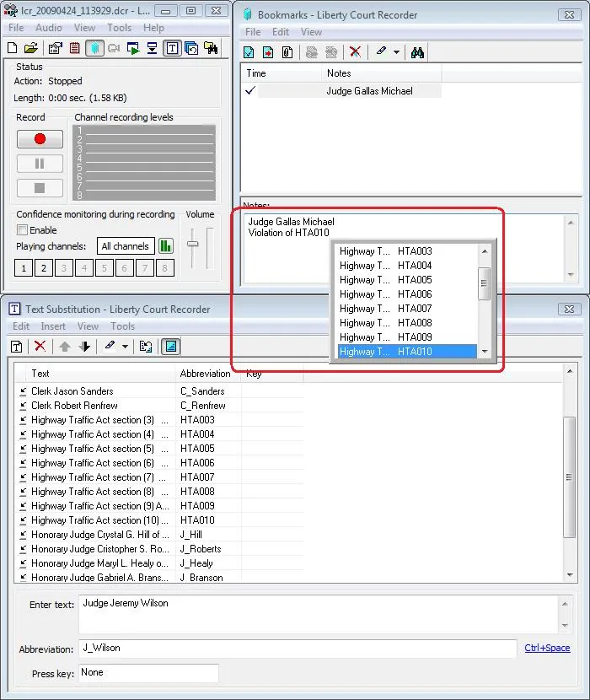Open recording properties icon in recorder toolbar
Viewport: 590px width, 700px height.
[x=55, y=48]
